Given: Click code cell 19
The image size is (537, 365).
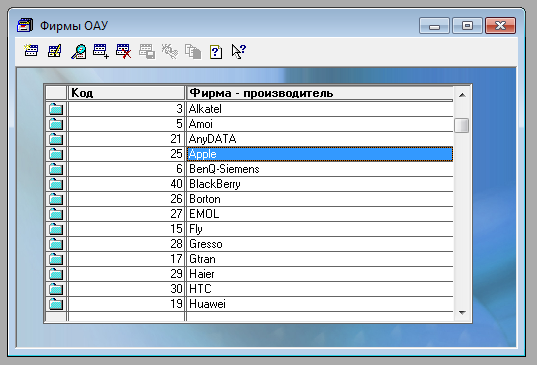Looking at the screenshot, I should [126, 304].
